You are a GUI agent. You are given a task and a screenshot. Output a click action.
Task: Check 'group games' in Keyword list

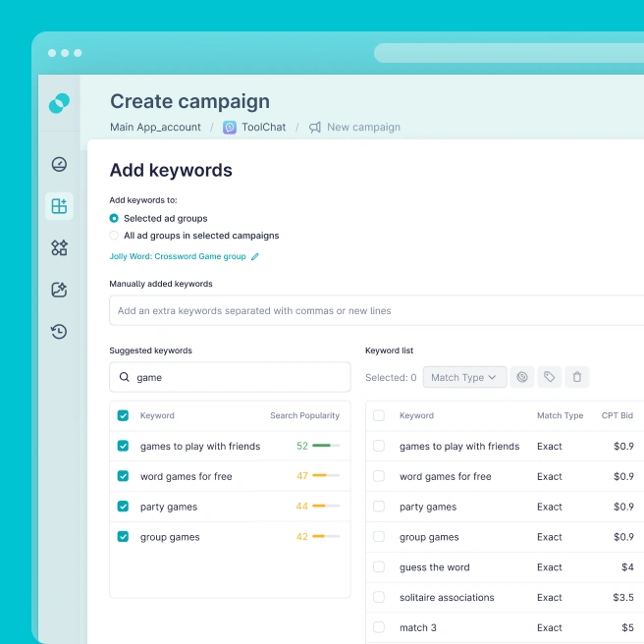379,536
